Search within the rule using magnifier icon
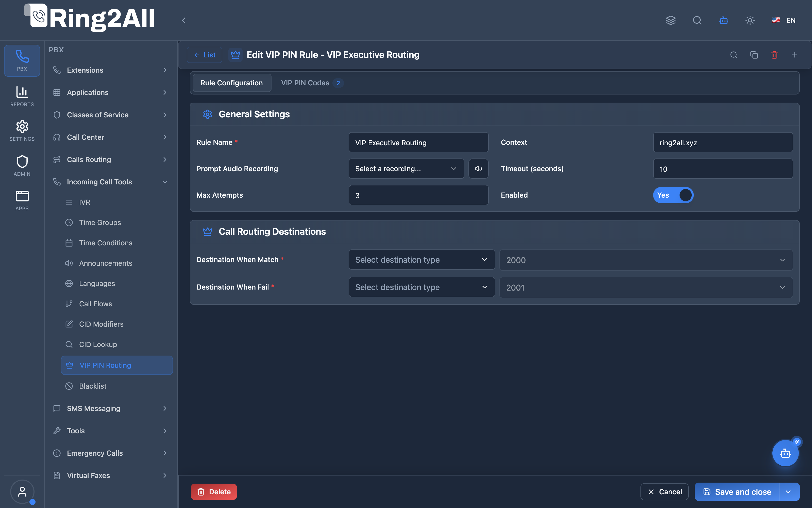 (734, 55)
